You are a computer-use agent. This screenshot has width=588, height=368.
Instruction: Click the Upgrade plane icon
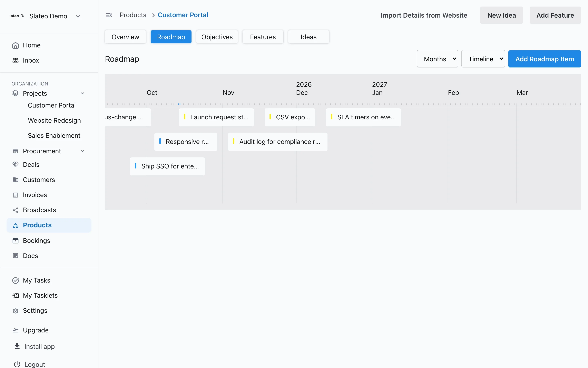16,330
